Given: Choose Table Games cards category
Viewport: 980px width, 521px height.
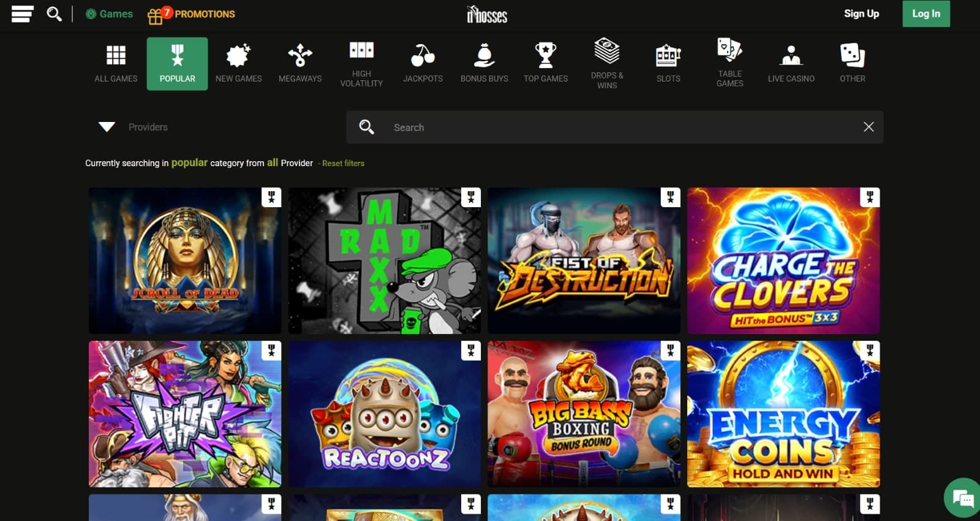Looking at the screenshot, I should 730,64.
